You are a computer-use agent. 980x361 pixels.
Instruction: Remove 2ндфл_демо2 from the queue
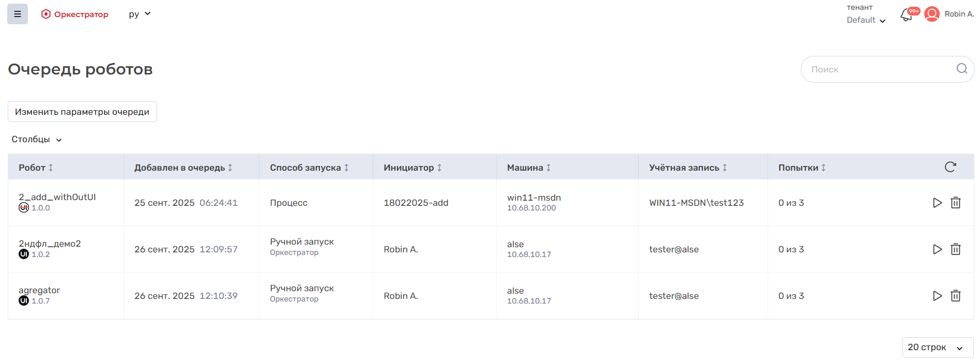[x=956, y=249]
